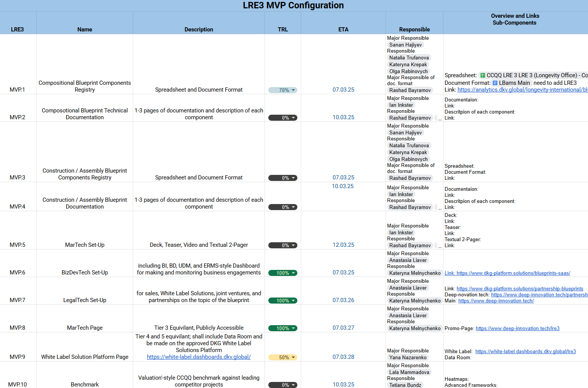Click the Tetiana Bundz people chip
588x388 pixels.
(405, 385)
